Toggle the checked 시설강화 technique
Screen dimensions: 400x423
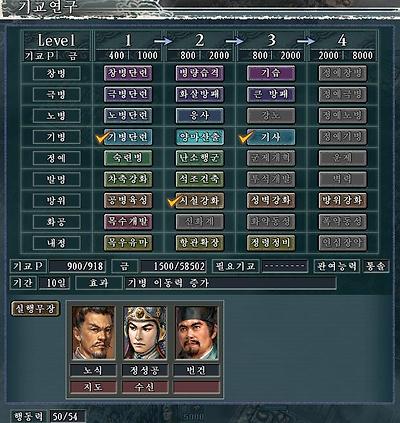(200, 200)
